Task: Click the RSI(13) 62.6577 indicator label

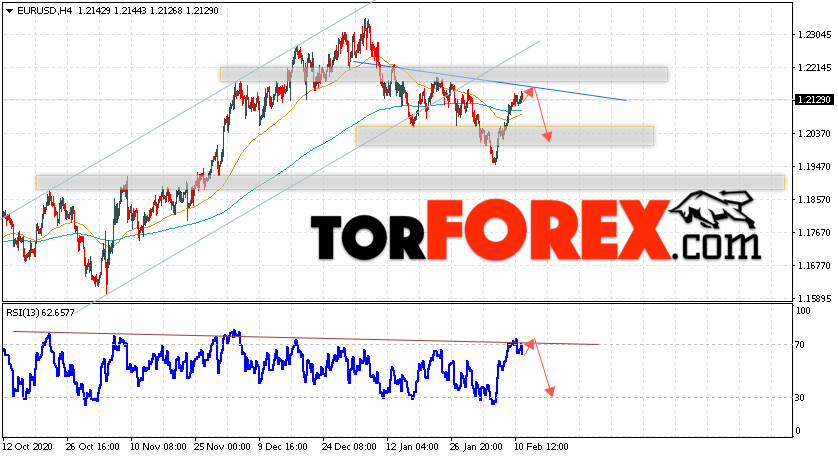Action: pos(40,313)
